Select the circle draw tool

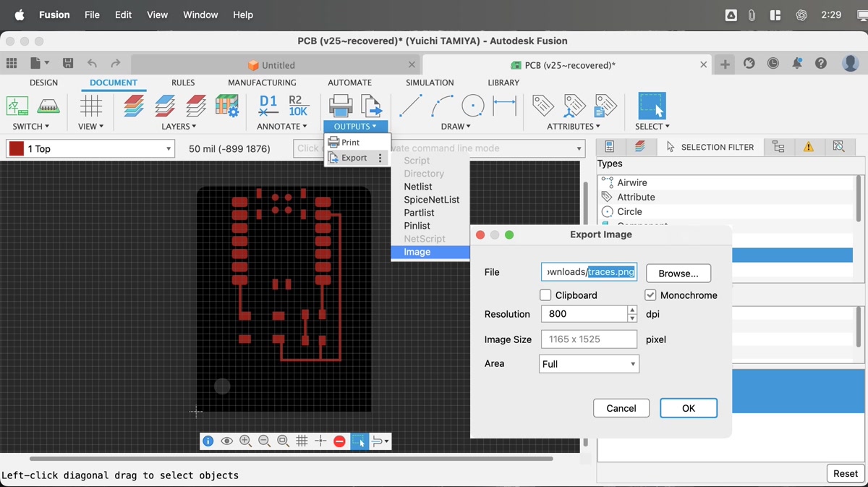point(472,106)
